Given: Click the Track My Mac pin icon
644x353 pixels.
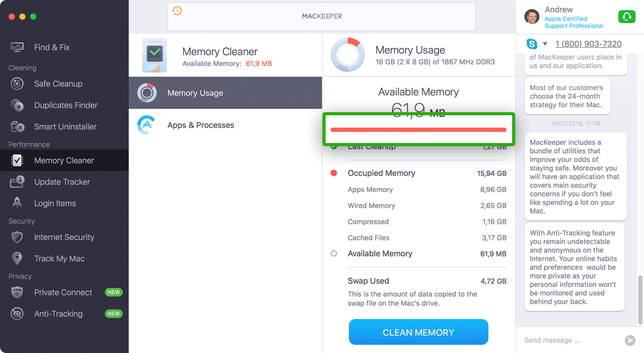Looking at the screenshot, I should 17,258.
